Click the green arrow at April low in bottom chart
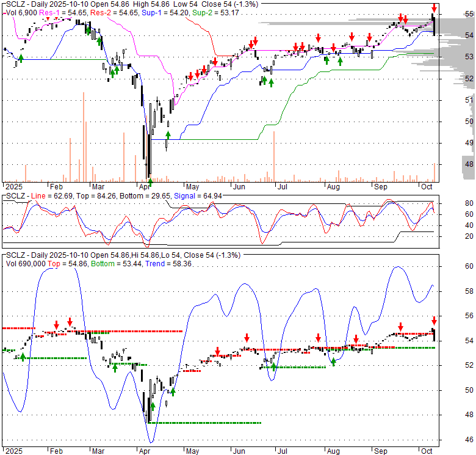Screen dimensions: 476x455 click(x=153, y=405)
